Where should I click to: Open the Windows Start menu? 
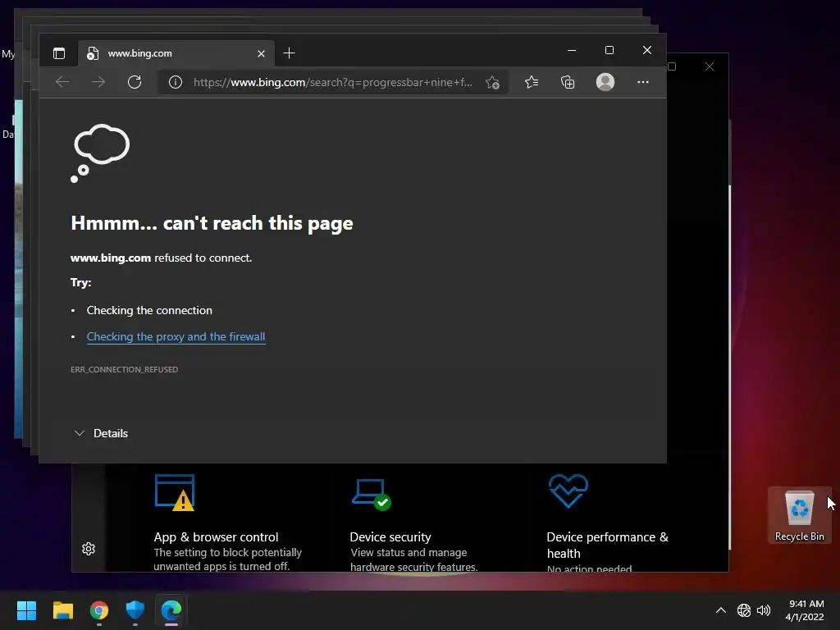[26, 610]
